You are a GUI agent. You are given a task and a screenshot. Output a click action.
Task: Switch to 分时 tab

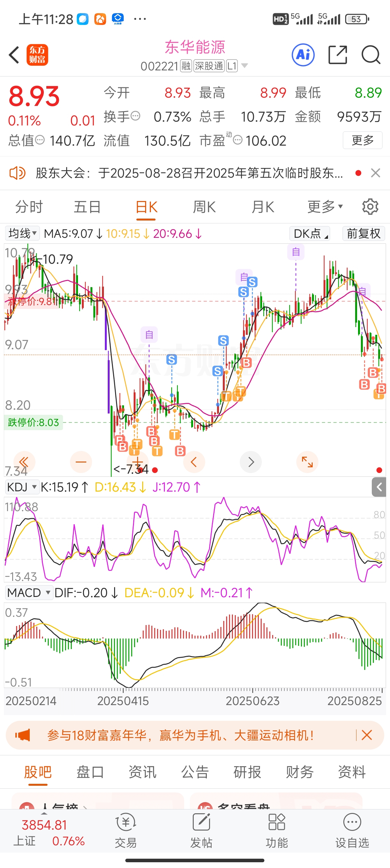[29, 206]
